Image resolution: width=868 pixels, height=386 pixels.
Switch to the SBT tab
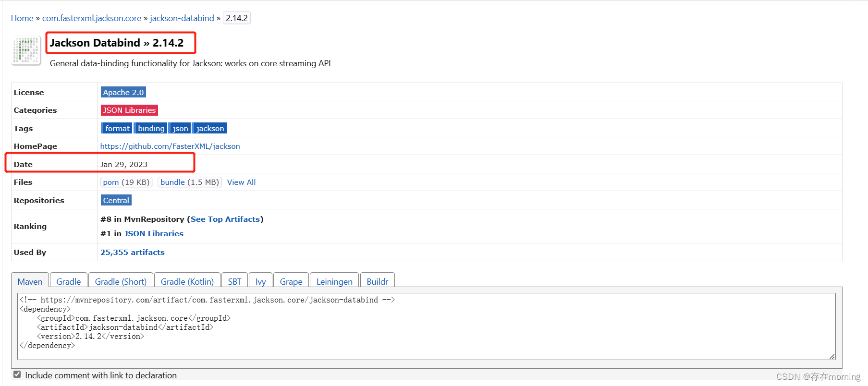tap(234, 281)
